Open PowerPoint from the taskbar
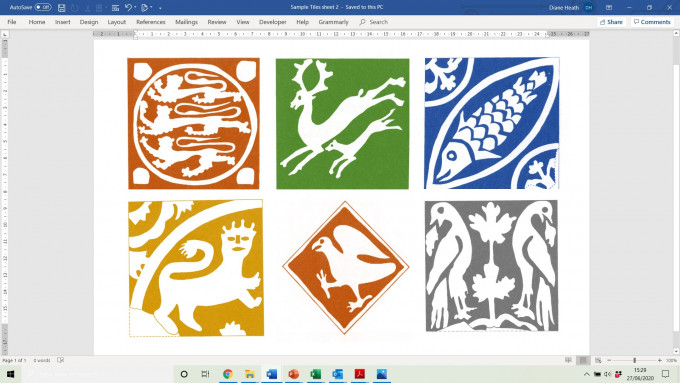Image resolution: width=680 pixels, height=383 pixels. tap(294, 374)
